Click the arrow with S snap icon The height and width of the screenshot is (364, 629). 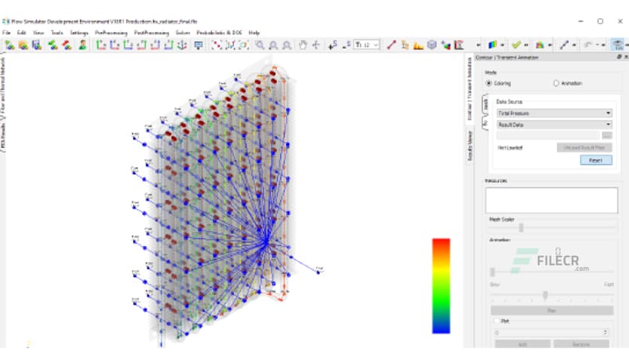(x=333, y=45)
